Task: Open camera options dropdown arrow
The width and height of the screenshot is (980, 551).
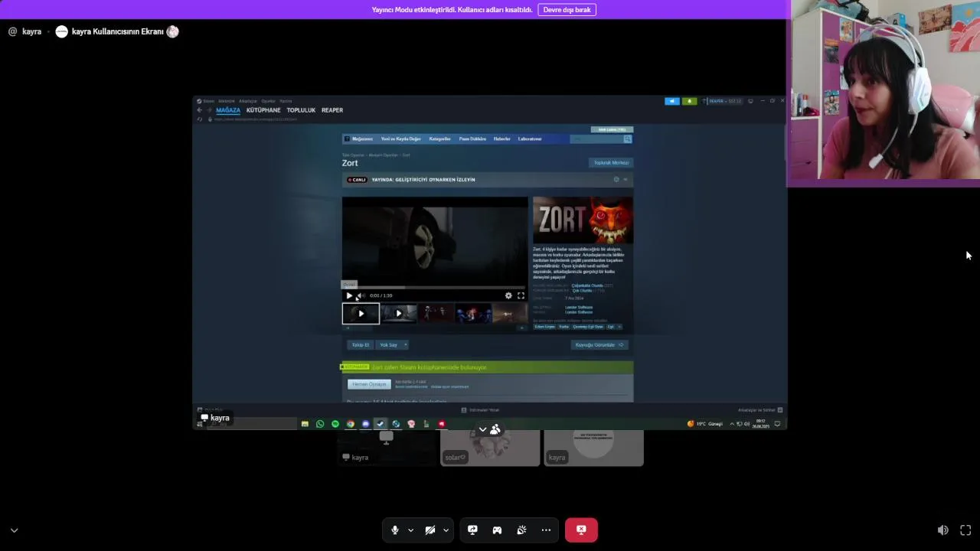Action: [x=446, y=530]
